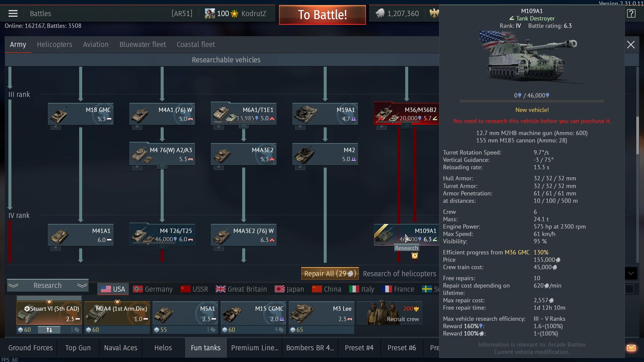Screen dimensions: 644x362
Task: Expand the M6A1/T1E1 vehicle group
Action: pyautogui.click(x=244, y=126)
